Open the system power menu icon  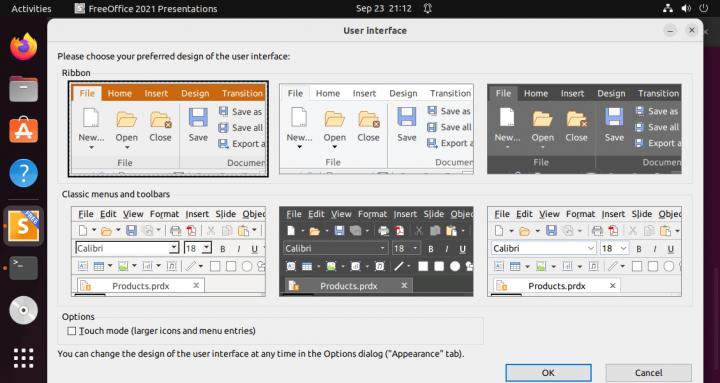703,8
